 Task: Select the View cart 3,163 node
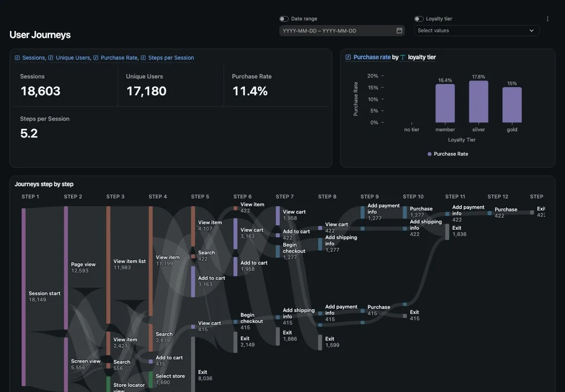235,233
